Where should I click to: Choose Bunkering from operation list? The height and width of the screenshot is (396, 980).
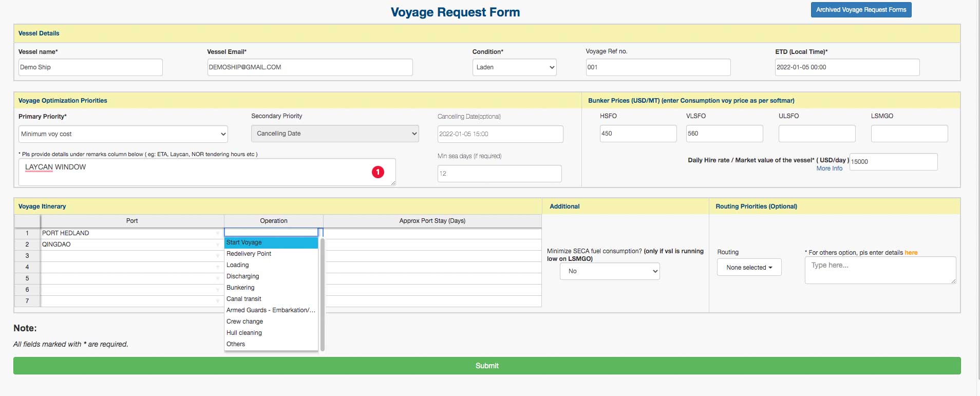coord(271,288)
